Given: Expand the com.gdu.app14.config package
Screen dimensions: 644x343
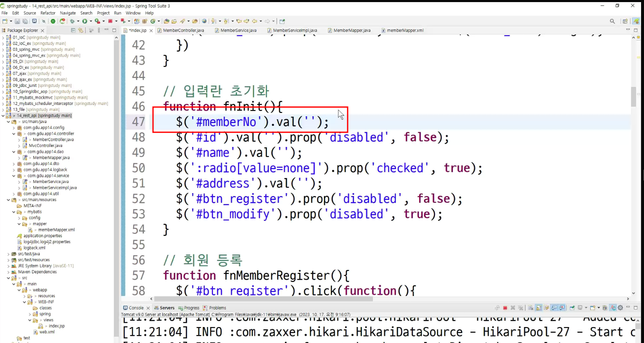Looking at the screenshot, I should pos(13,128).
